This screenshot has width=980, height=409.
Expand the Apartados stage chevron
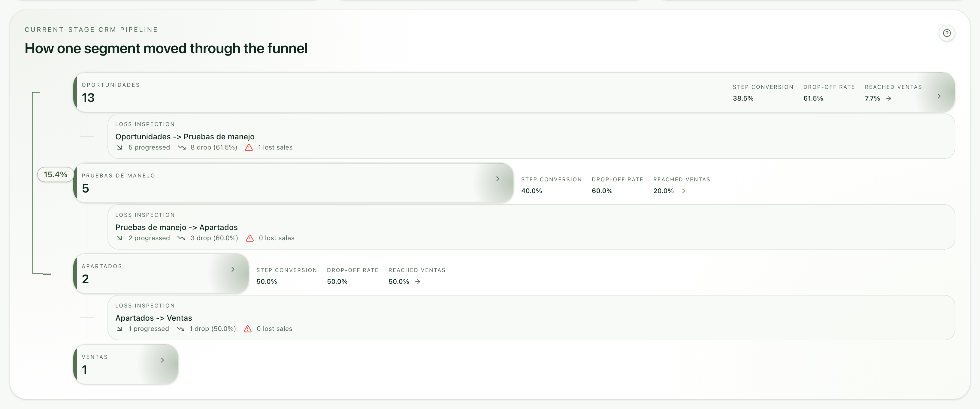(233, 269)
